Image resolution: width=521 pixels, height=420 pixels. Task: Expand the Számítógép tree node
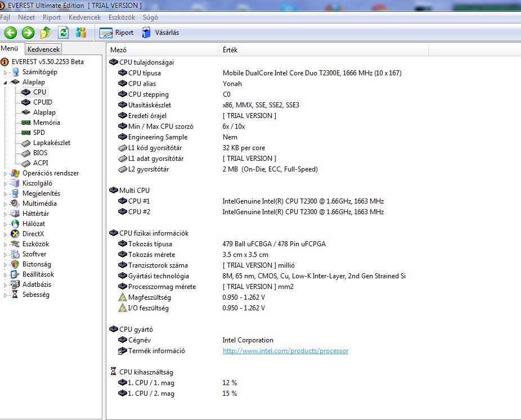(5, 72)
